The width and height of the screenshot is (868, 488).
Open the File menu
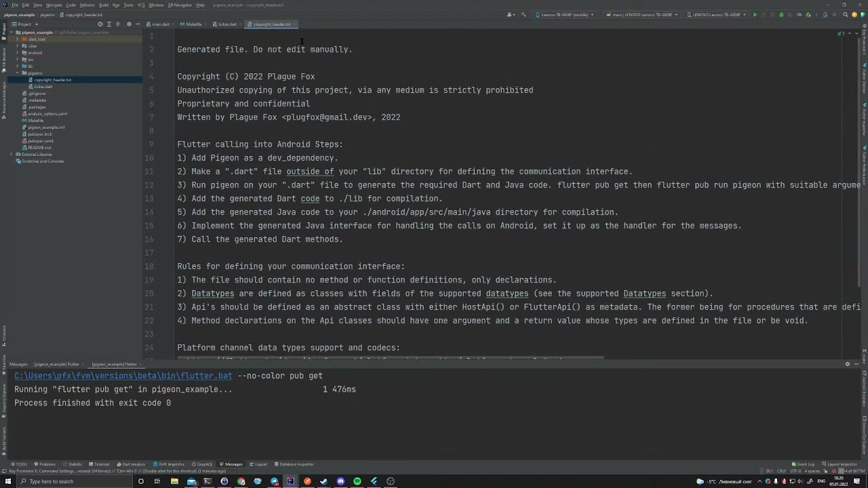click(x=15, y=5)
